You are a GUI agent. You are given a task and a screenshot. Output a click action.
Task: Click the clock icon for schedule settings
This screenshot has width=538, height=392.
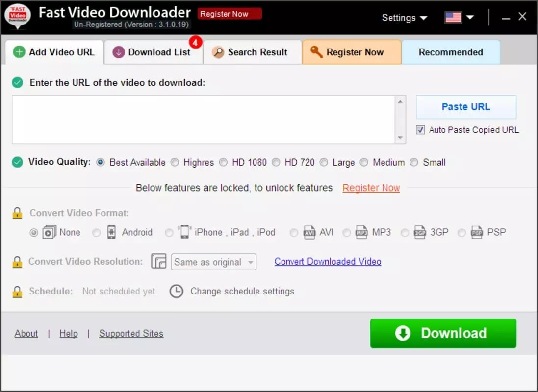point(176,292)
